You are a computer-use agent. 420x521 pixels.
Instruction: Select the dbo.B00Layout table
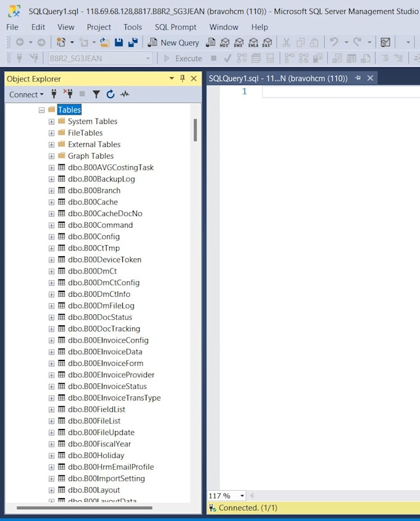tap(94, 490)
